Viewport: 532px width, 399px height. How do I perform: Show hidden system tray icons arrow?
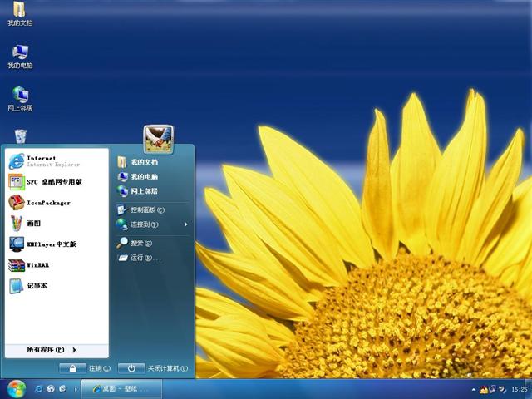click(x=473, y=390)
